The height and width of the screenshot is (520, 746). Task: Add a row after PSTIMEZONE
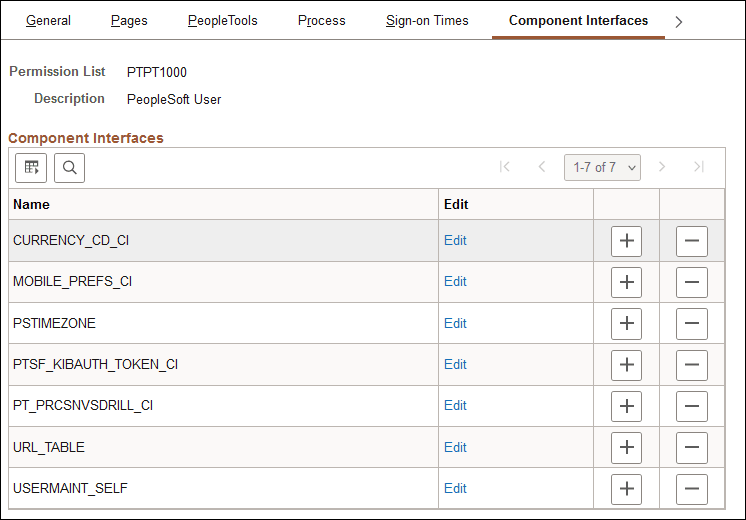click(x=627, y=324)
